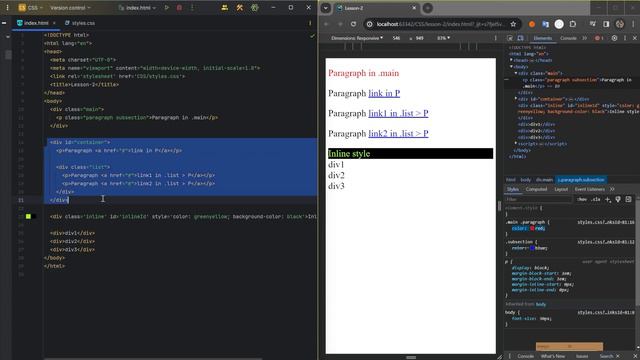The image size is (640, 360).
Task: Open the Dimensions Responsive dropdown
Action: tap(357, 38)
